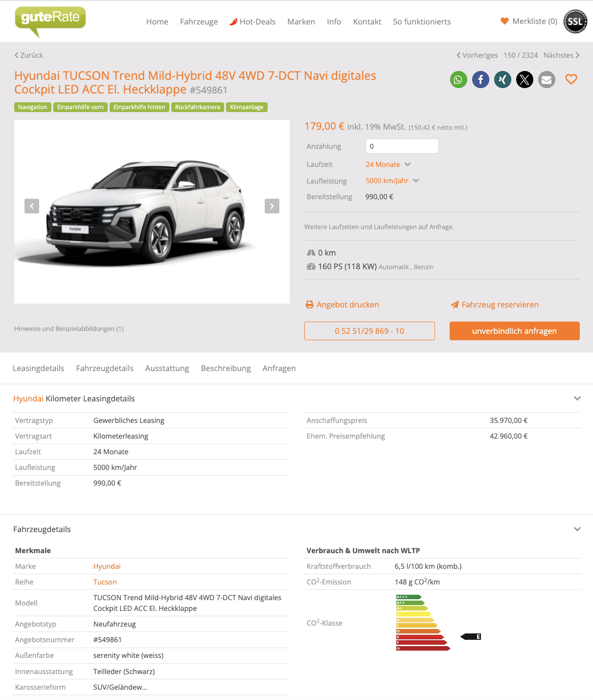The width and height of the screenshot is (593, 700).
Task: Share the offer via the WhatsApp icon
Action: coord(458,80)
